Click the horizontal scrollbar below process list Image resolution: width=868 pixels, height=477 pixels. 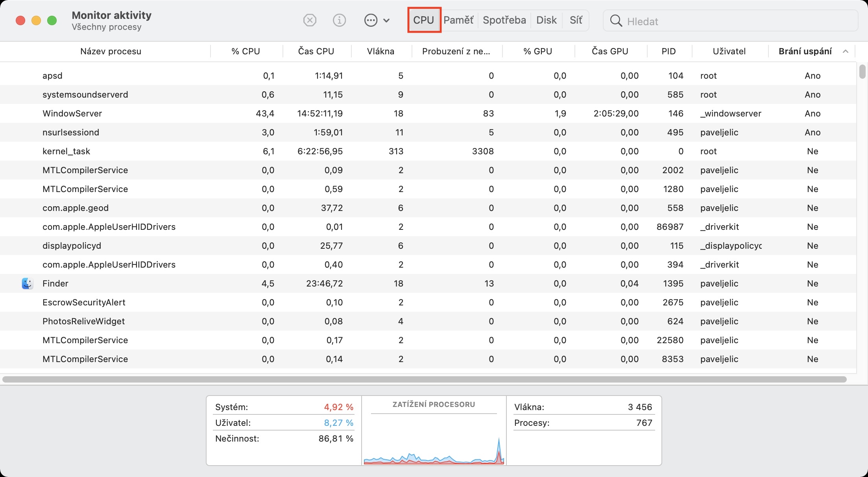point(424,379)
